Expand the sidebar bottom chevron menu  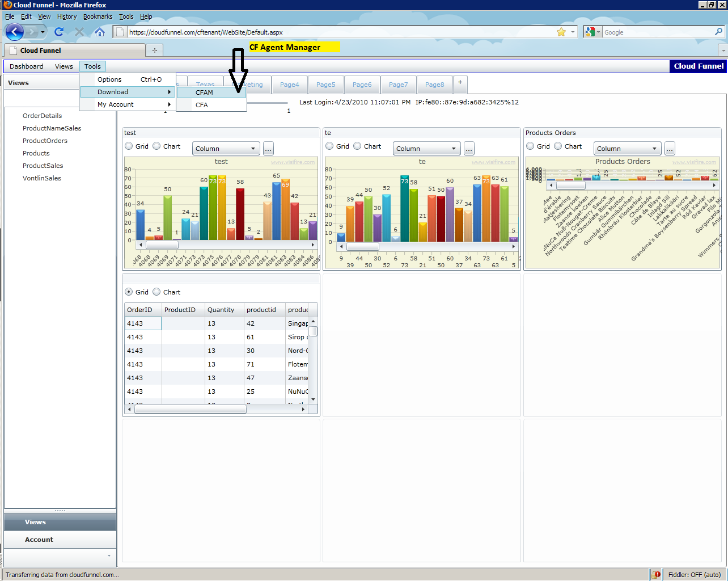click(x=109, y=556)
